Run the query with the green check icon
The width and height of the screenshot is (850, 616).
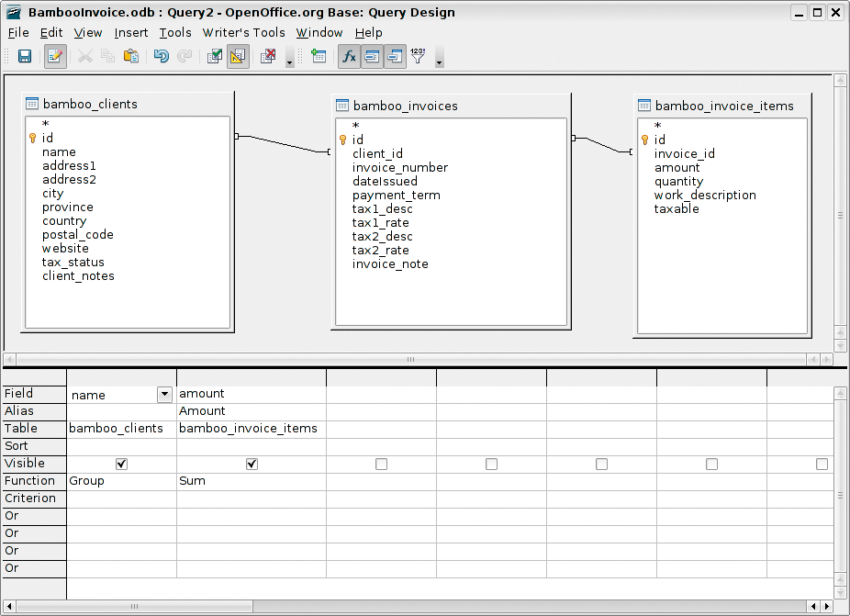215,56
